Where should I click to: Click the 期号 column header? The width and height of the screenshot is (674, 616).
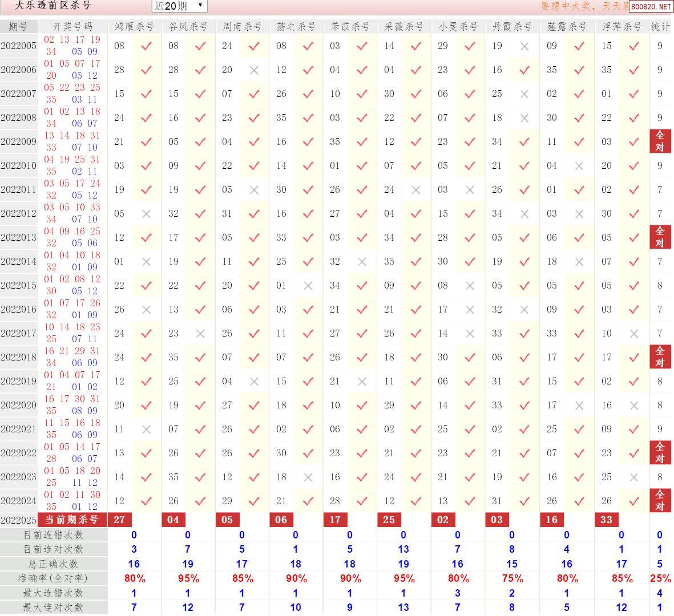18,27
